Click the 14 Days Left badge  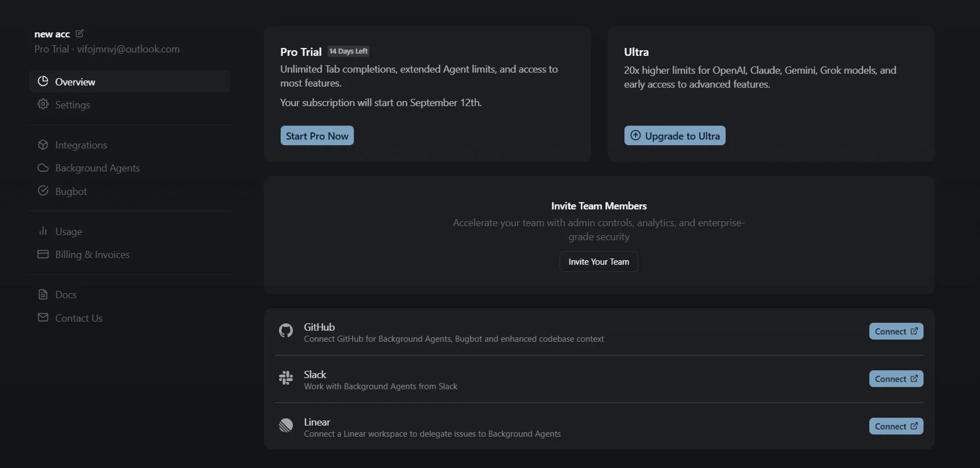348,51
